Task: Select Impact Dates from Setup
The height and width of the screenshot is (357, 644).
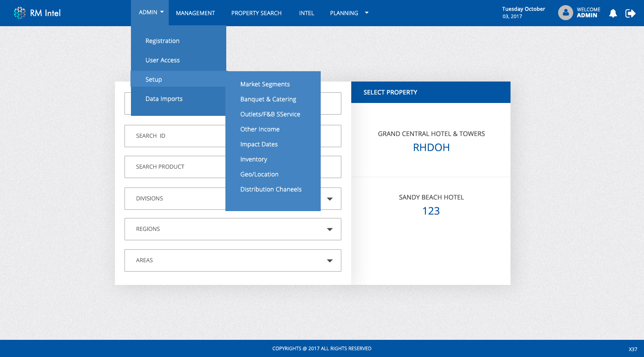Action: click(259, 144)
